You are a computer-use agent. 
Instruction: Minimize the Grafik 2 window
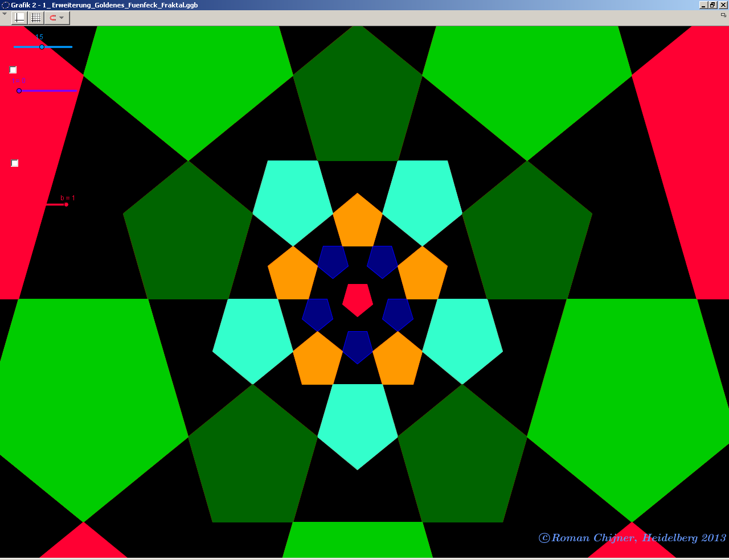pos(704,5)
